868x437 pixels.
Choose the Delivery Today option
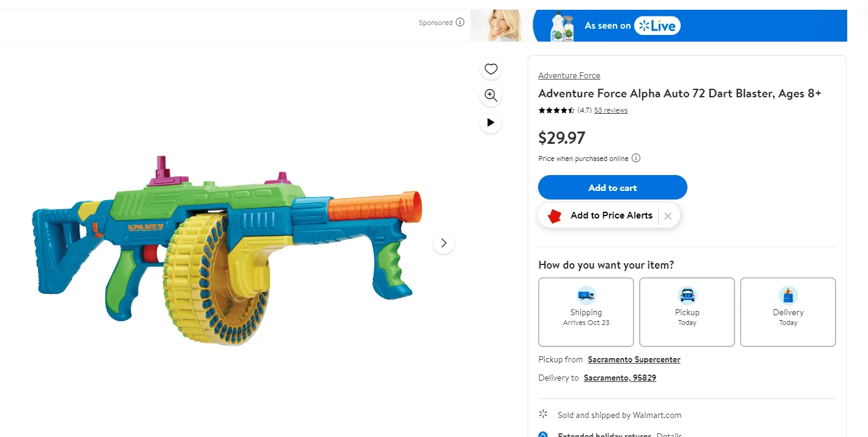point(788,312)
